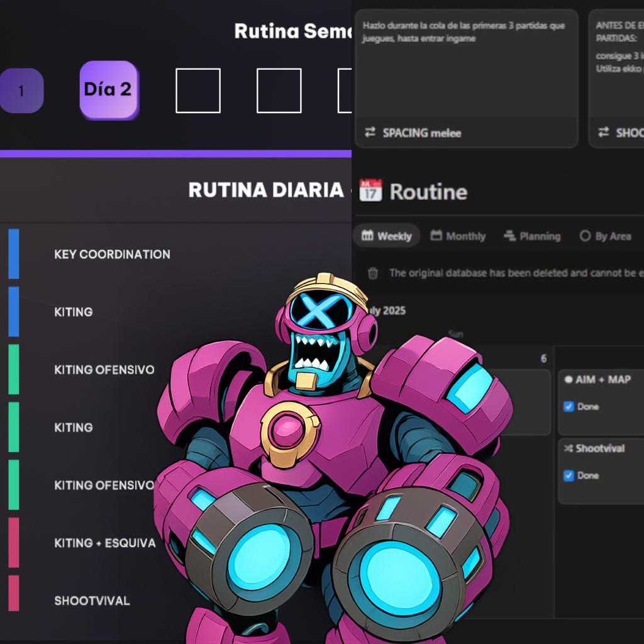Open the Monthly view tab
Viewport: 644px width, 644px height.
465,236
